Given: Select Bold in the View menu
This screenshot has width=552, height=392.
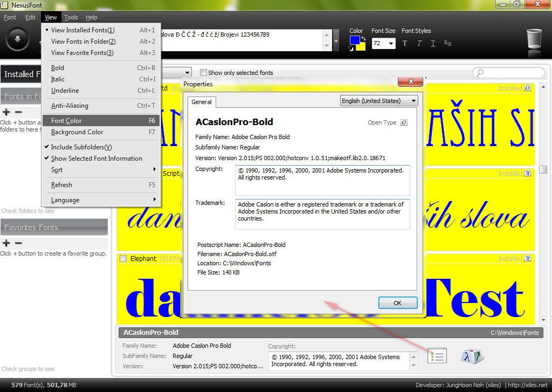Looking at the screenshot, I should point(101,68).
